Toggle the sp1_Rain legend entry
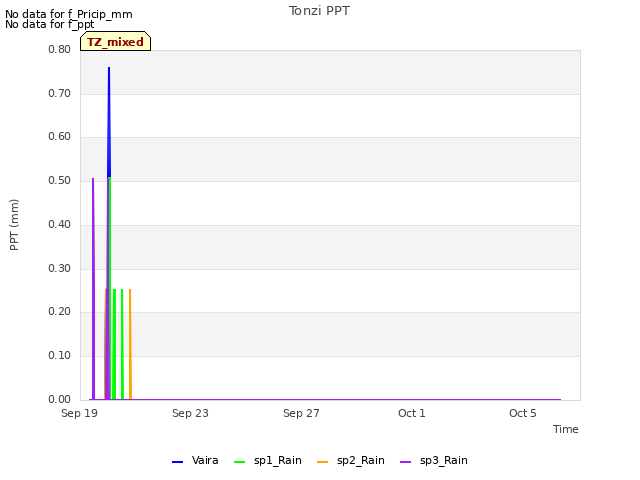 click(x=268, y=461)
